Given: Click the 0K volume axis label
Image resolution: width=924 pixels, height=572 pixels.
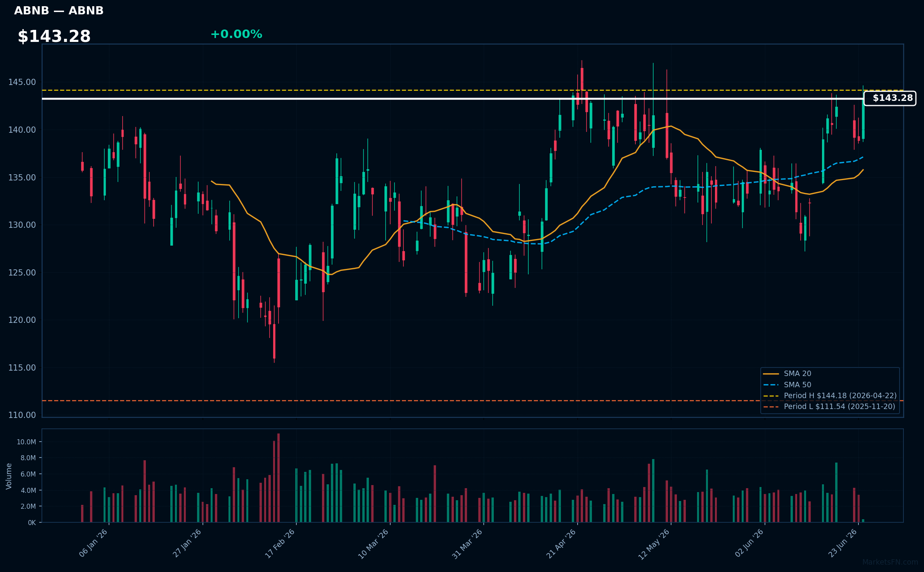Looking at the screenshot, I should point(32,523).
